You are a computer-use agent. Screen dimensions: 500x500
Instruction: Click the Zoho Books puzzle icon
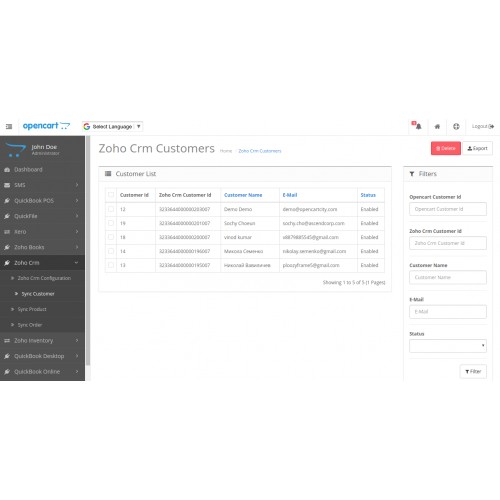(x=7, y=247)
